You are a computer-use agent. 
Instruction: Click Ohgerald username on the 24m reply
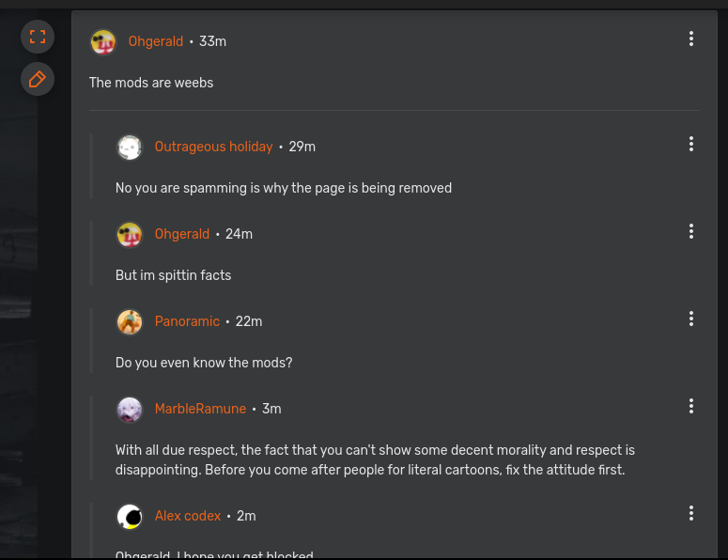(x=182, y=234)
